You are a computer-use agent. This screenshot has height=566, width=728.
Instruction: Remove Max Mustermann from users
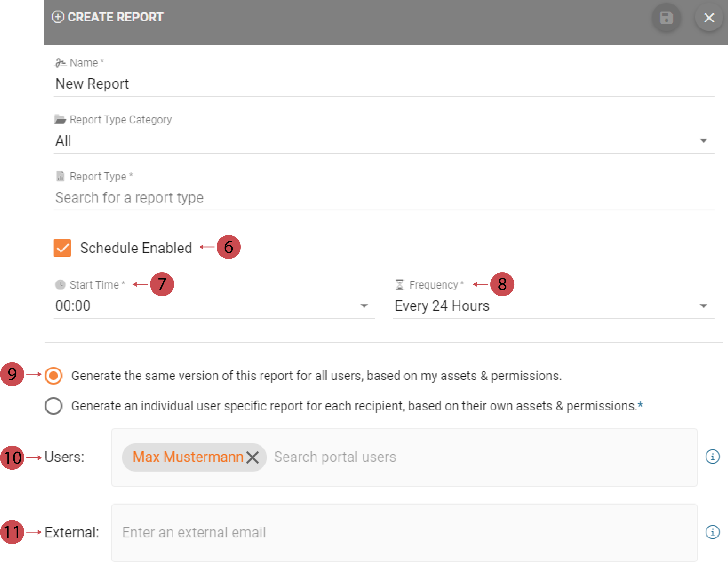253,457
